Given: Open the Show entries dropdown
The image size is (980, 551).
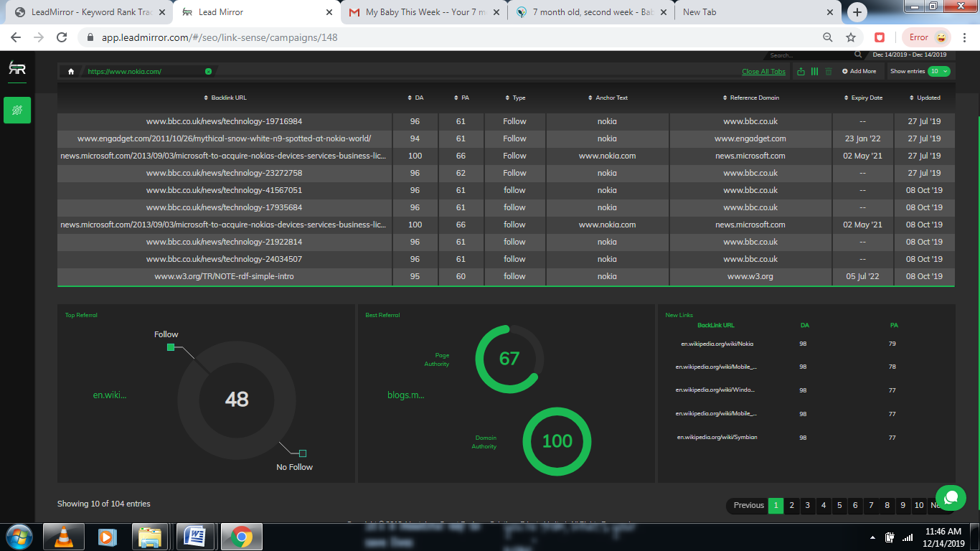Looking at the screenshot, I should pyautogui.click(x=938, y=71).
